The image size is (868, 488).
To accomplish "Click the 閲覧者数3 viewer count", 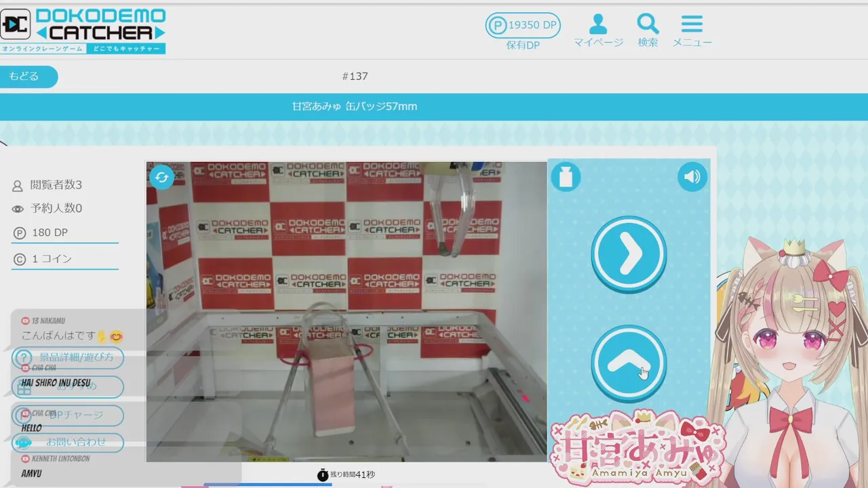I will coord(47,185).
